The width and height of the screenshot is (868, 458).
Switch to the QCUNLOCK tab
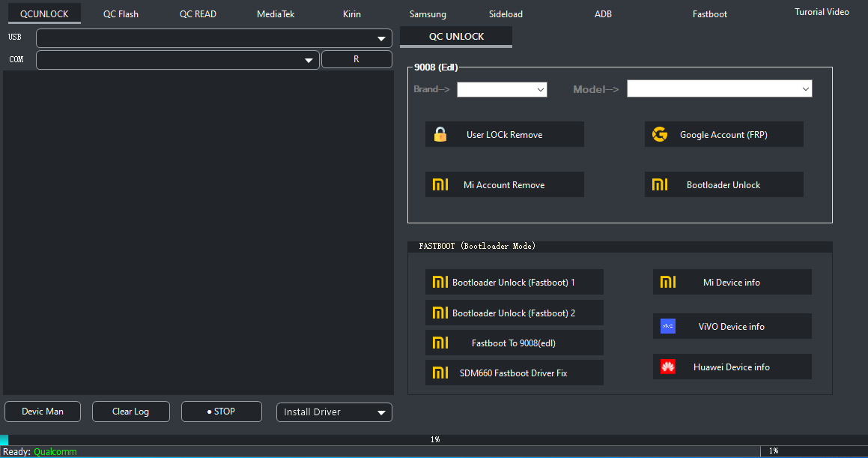coord(44,13)
